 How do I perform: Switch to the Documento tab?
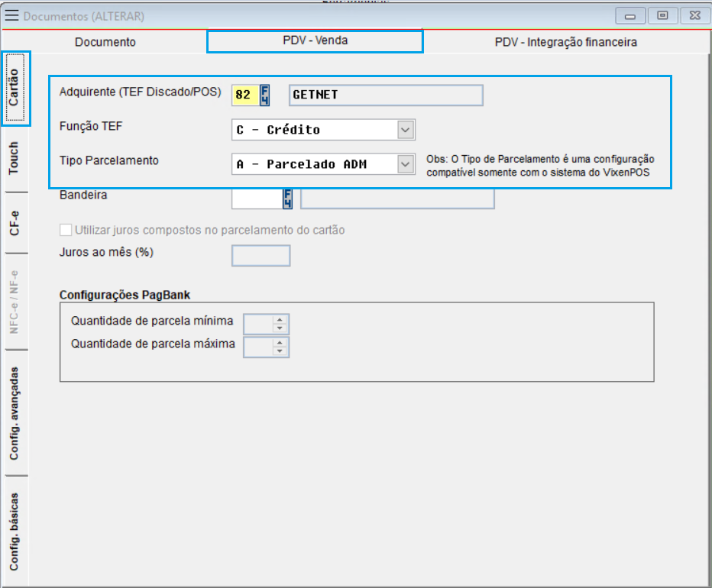point(105,42)
